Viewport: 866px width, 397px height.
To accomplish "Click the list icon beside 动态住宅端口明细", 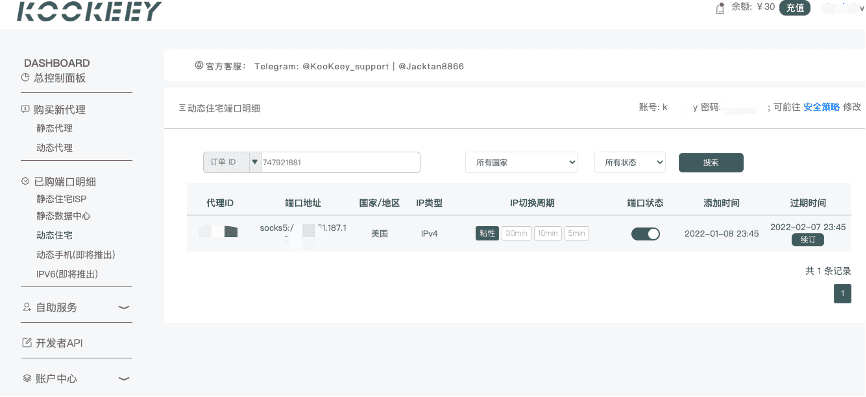I will tap(182, 108).
